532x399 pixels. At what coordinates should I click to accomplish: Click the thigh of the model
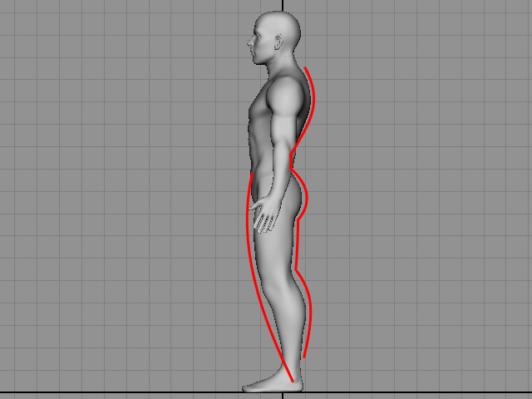[x=276, y=245]
